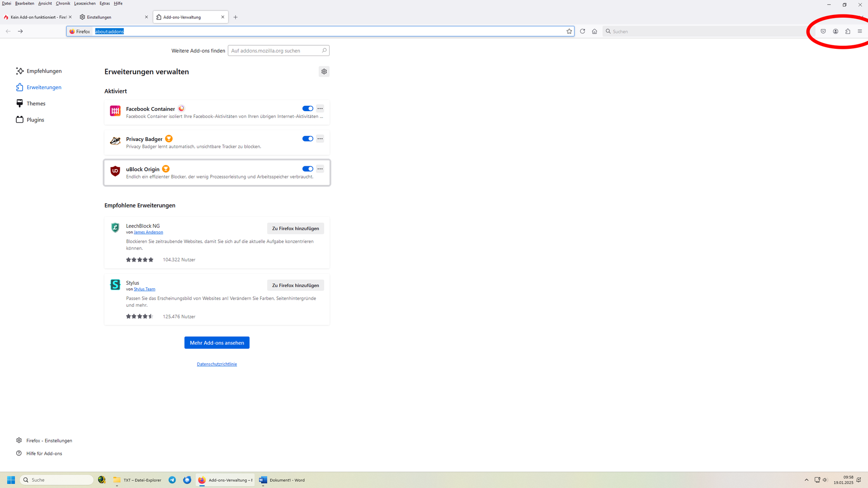Turn off Privacy Badger toggle
The width and height of the screenshot is (868, 488).
point(308,139)
